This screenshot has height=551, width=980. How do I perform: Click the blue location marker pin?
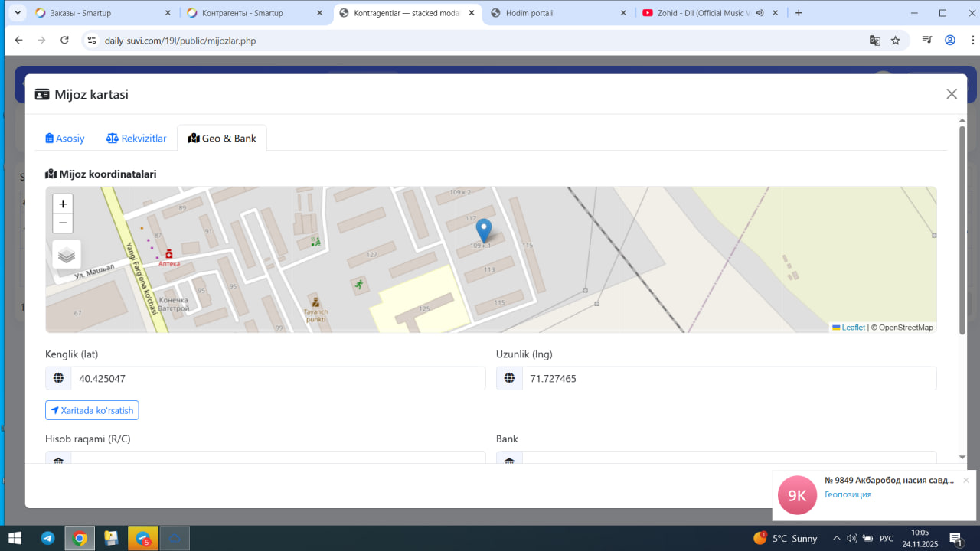click(484, 230)
